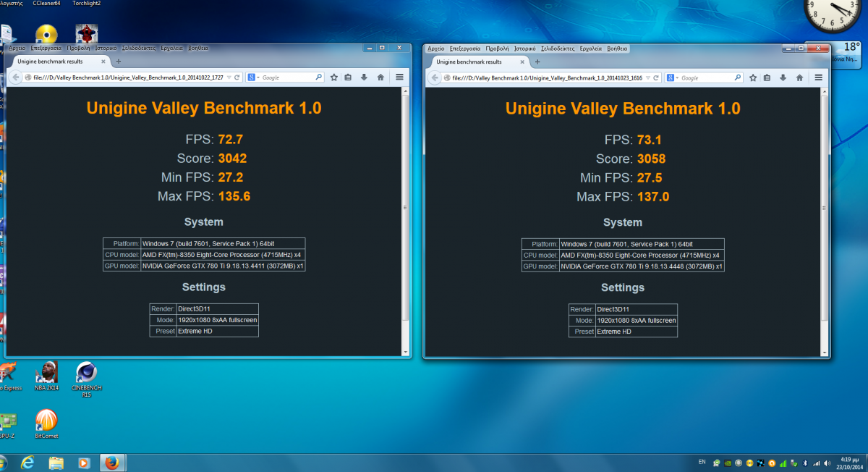Open the Ιστορικό menu in the left window

pyautogui.click(x=106, y=48)
